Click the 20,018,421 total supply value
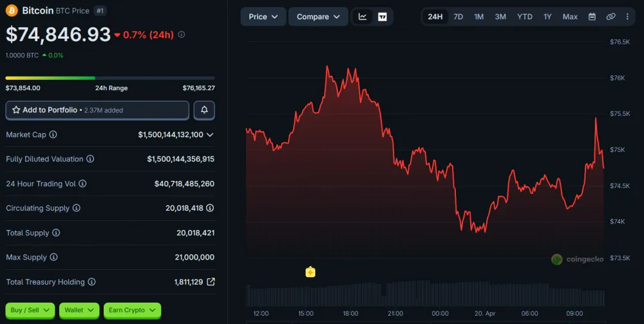644x324 pixels. coord(196,233)
